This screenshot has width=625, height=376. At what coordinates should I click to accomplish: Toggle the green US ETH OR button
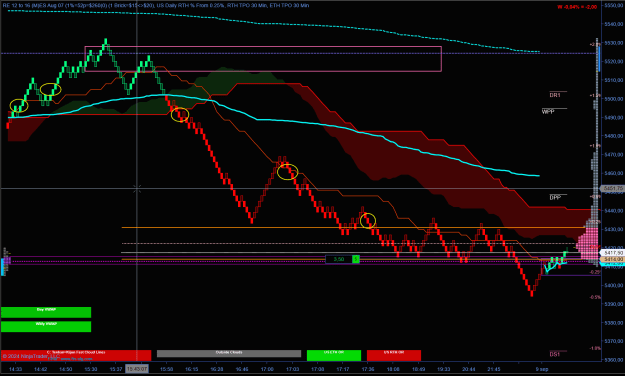point(334,355)
